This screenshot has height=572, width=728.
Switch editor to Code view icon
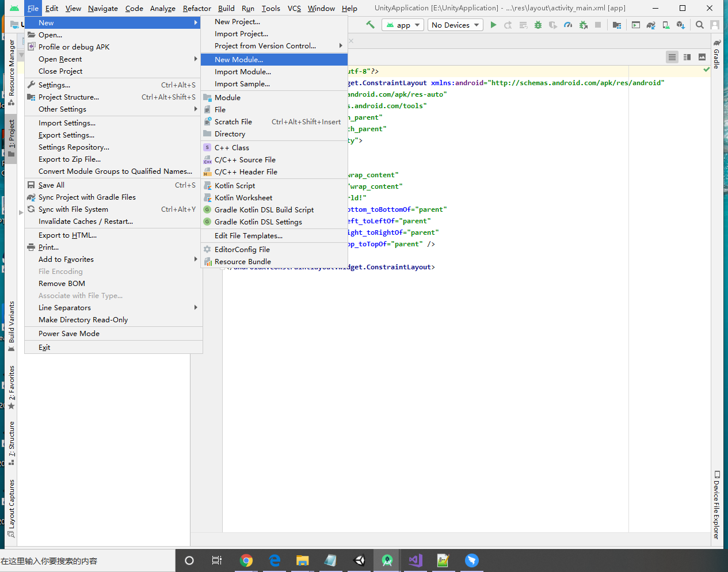click(x=672, y=57)
